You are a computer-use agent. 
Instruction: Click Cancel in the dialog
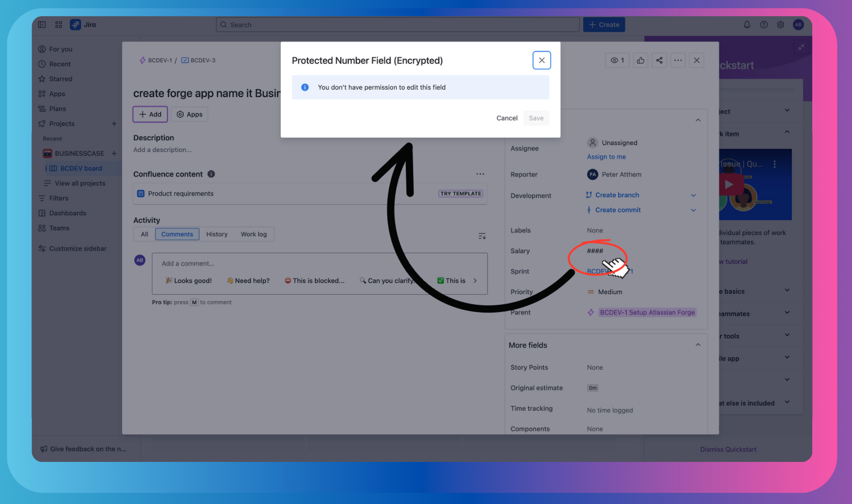507,118
